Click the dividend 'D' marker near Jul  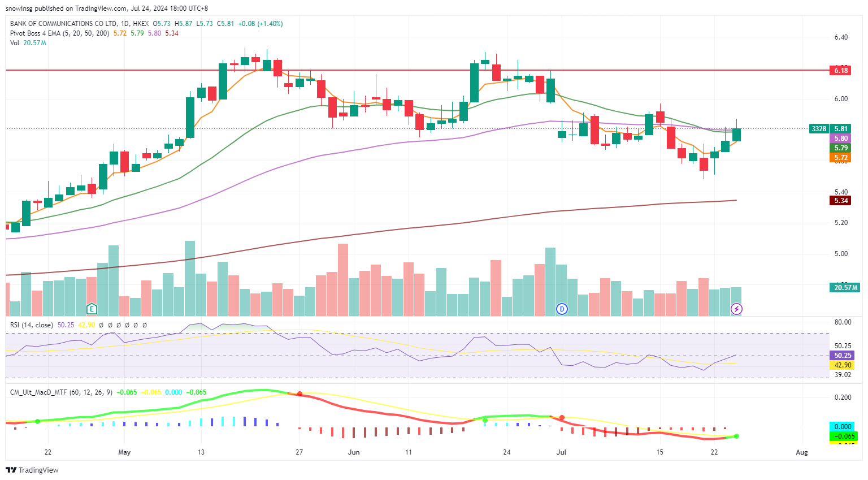click(x=562, y=309)
